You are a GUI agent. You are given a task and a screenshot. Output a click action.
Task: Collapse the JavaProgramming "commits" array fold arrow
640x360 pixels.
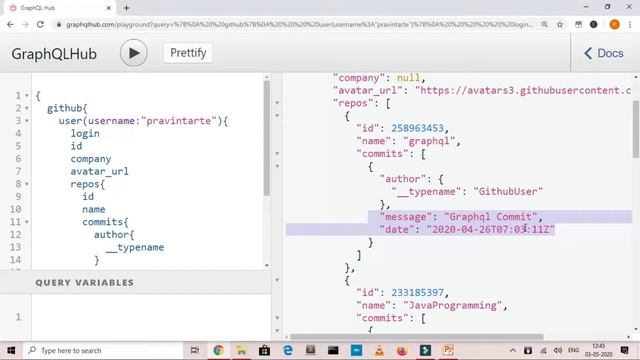(x=277, y=318)
